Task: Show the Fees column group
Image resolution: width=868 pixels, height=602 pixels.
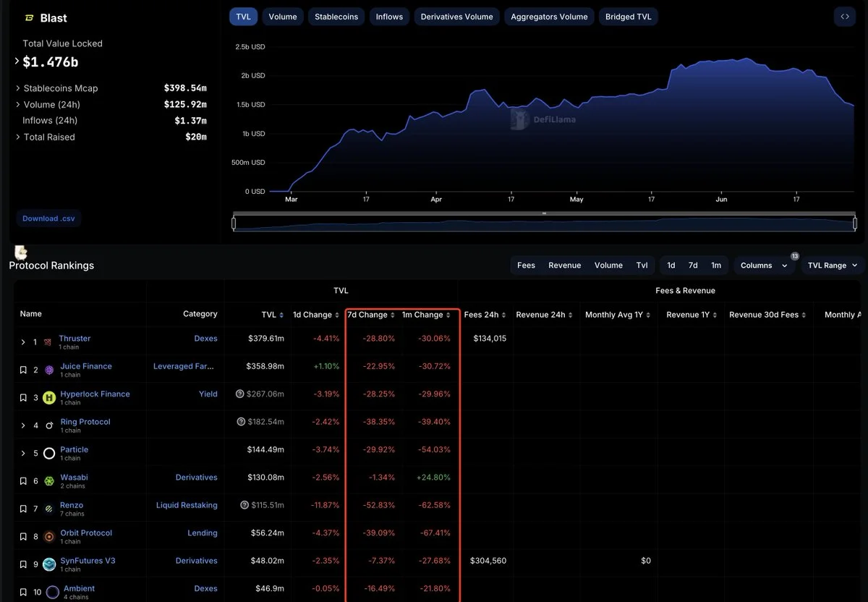Action: click(x=527, y=266)
